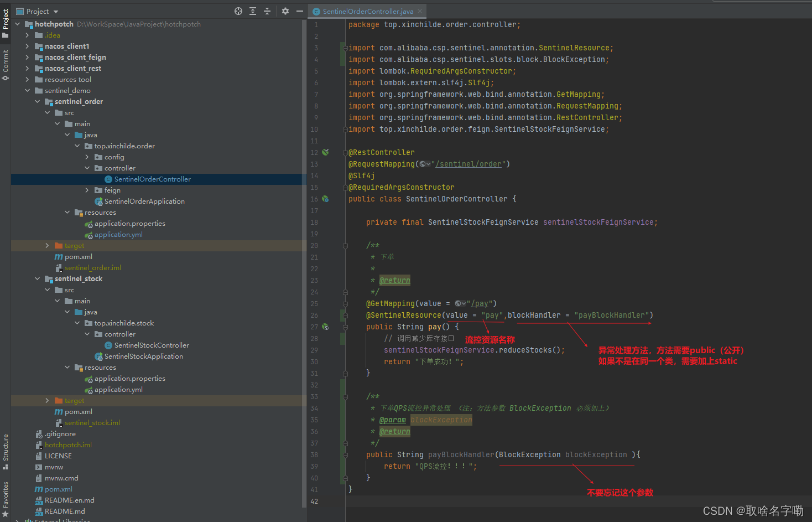Expand the .idea folder

[27, 35]
